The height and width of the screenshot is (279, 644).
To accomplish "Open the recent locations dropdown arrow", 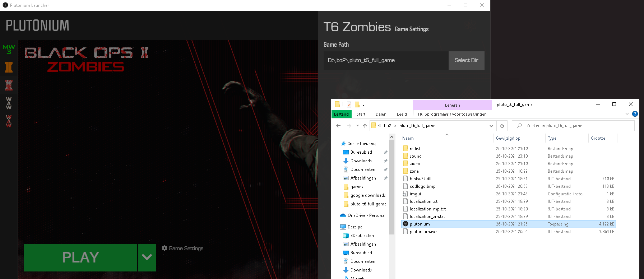I will tap(357, 126).
